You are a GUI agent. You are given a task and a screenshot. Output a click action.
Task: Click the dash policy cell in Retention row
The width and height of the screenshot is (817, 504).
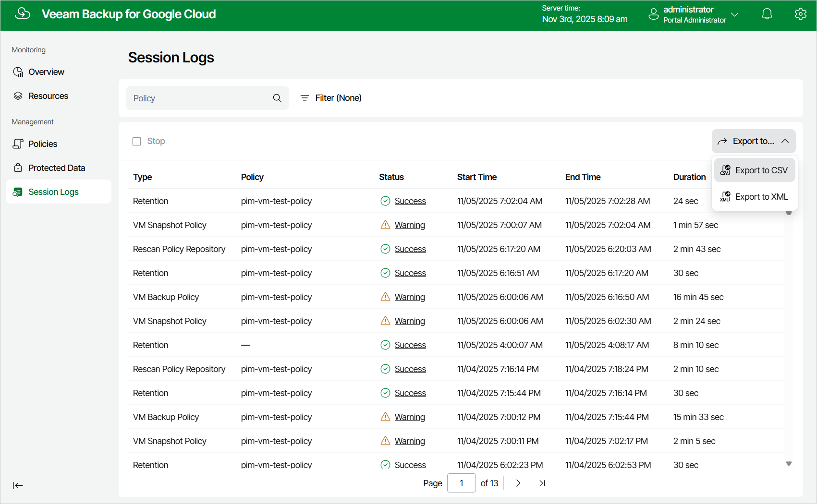[245, 345]
